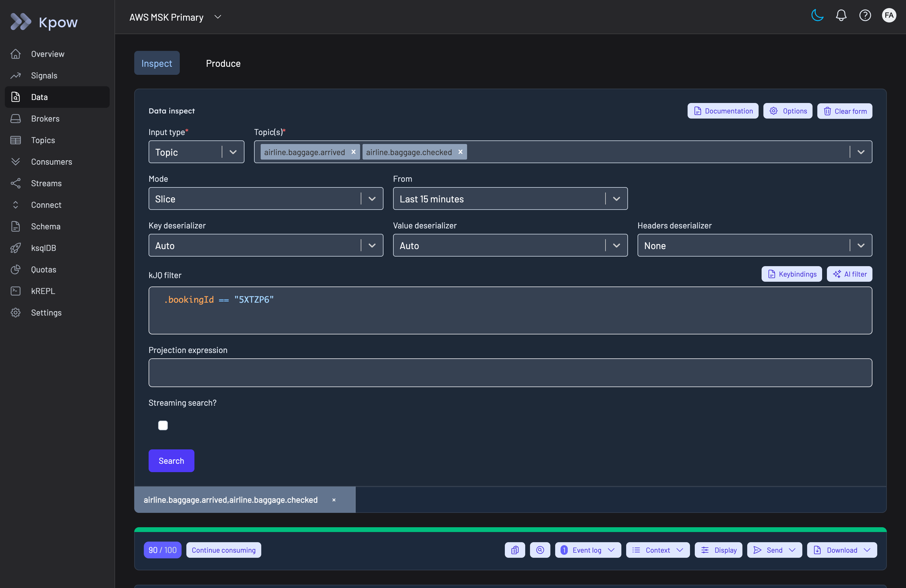Open the Send dropdown
Screen dimensions: 906x588
[x=775, y=550]
